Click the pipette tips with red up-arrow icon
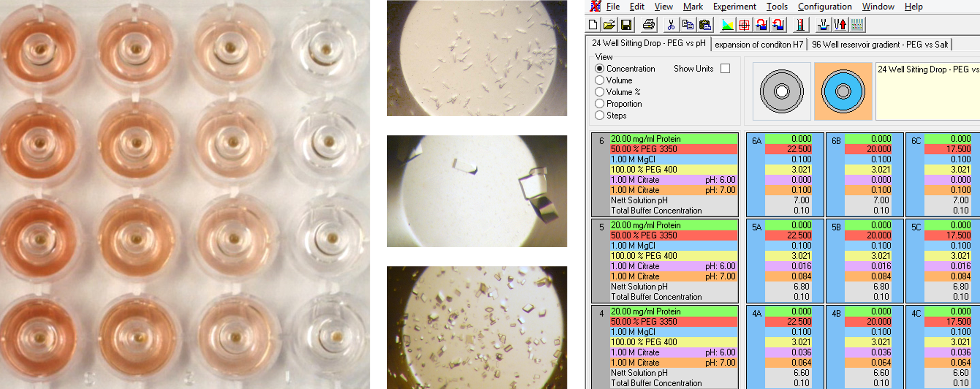Viewport: 980px width, 389px height. tap(840, 25)
